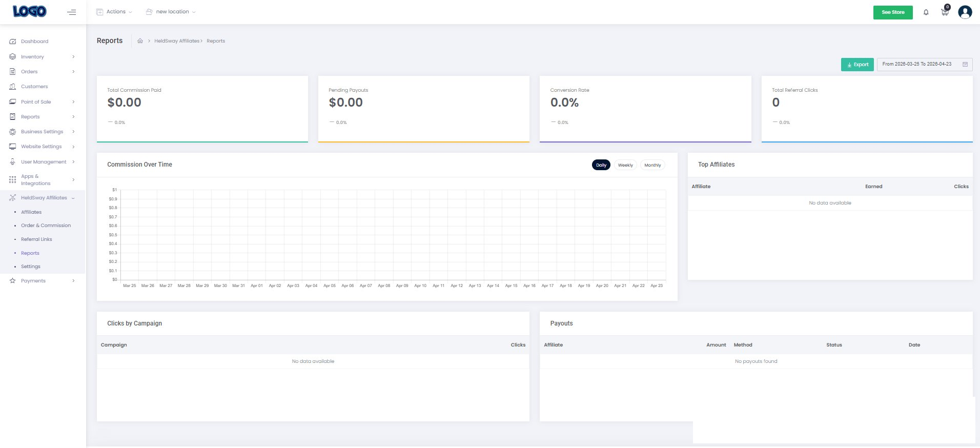Expand the Inventory chevron
The width and height of the screenshot is (980, 448).
pyautogui.click(x=73, y=57)
